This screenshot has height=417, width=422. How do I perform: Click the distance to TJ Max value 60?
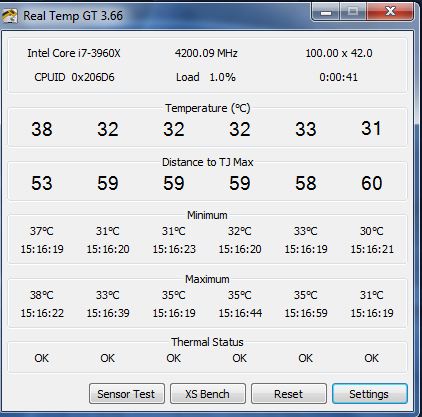pos(372,183)
